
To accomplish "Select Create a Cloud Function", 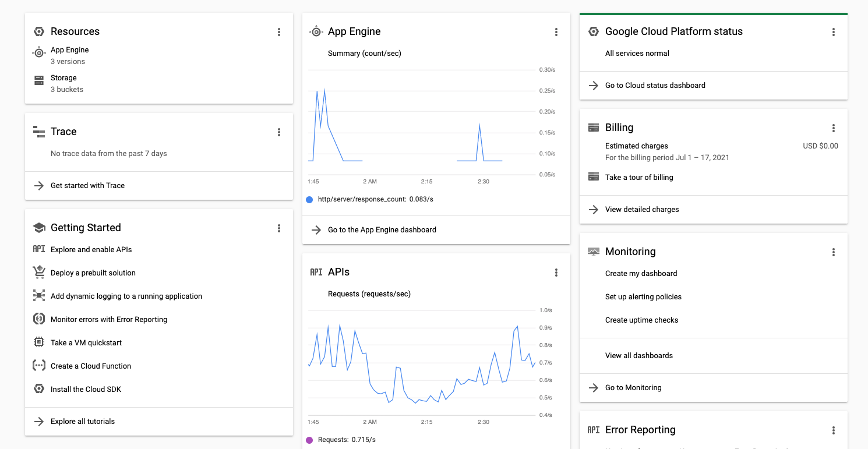I will (x=91, y=366).
